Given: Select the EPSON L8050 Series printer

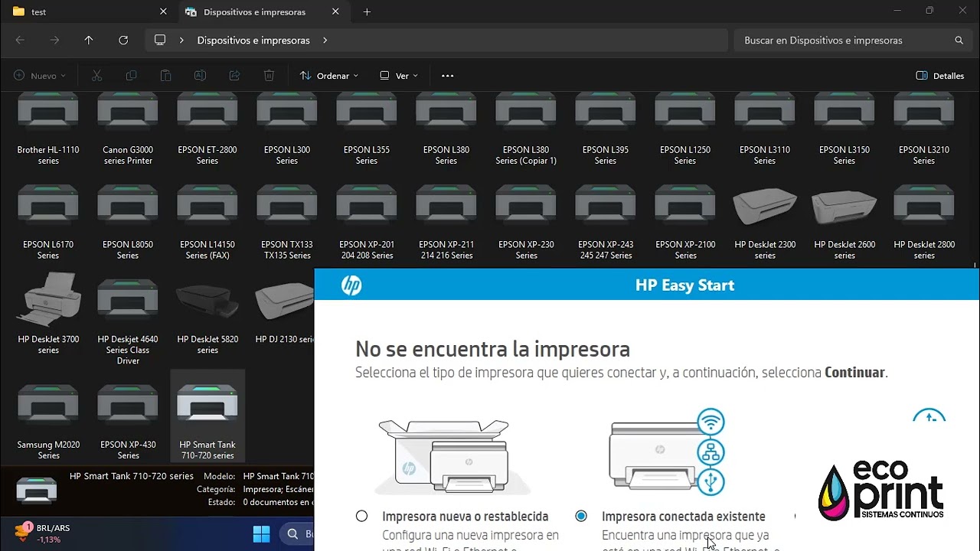Looking at the screenshot, I should 128,222.
